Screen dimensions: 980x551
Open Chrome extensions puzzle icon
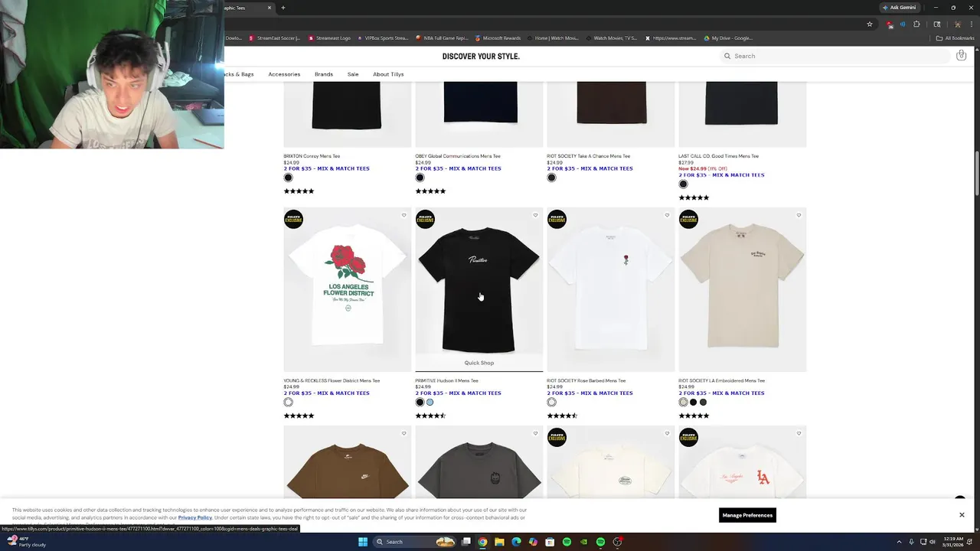coord(916,24)
